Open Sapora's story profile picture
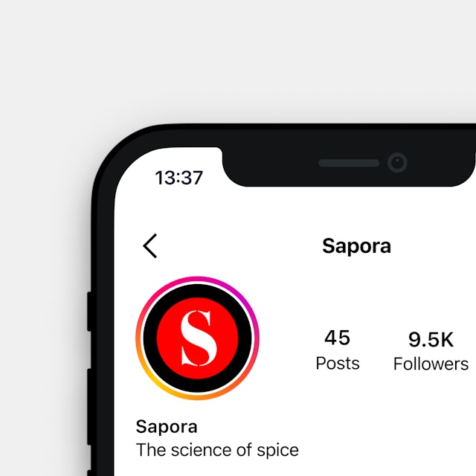Image resolution: width=476 pixels, height=476 pixels. (197, 338)
